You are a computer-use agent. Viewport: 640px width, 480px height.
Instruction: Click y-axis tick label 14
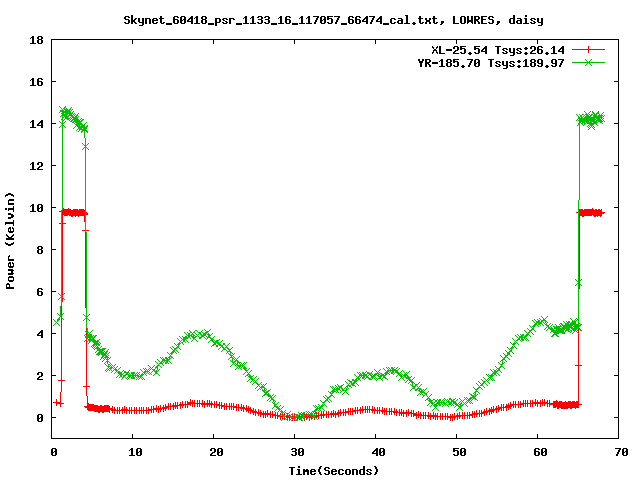[36, 124]
